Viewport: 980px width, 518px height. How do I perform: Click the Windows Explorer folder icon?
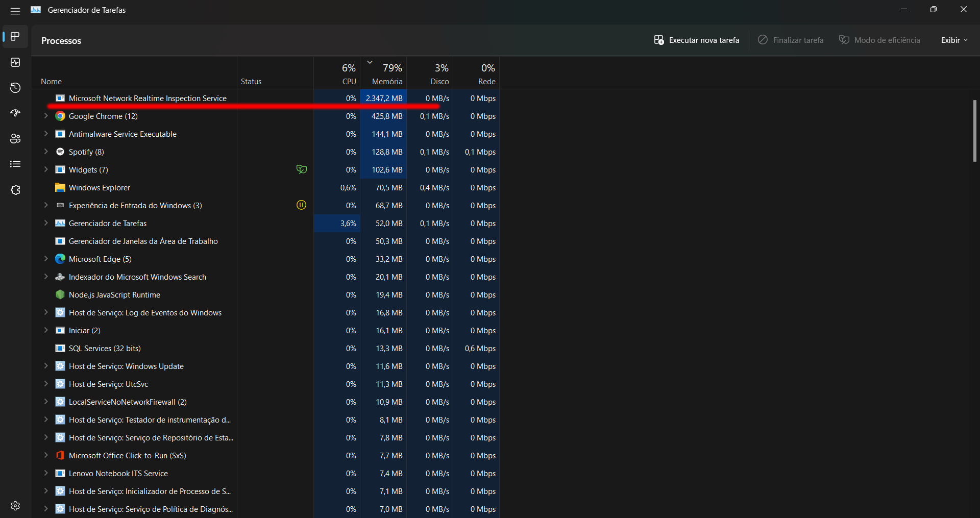(x=60, y=188)
